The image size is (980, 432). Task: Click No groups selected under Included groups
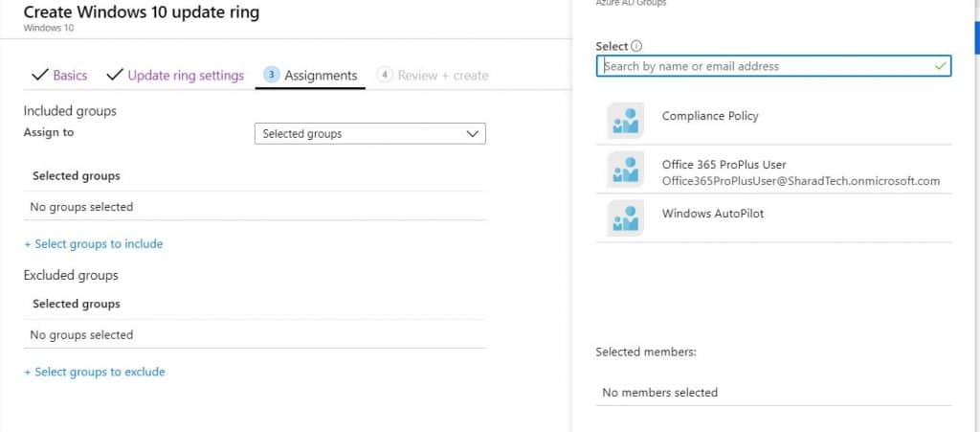pos(81,207)
